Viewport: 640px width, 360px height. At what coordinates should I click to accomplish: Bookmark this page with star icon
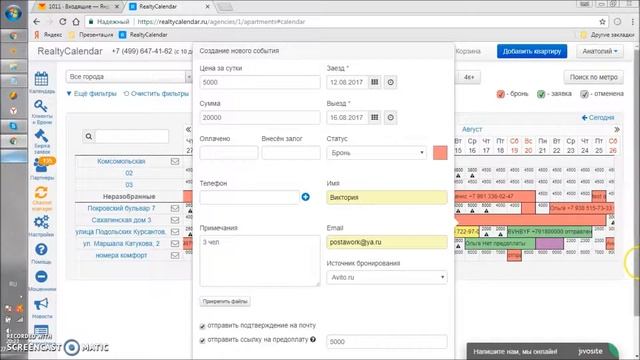pyautogui.click(x=602, y=22)
